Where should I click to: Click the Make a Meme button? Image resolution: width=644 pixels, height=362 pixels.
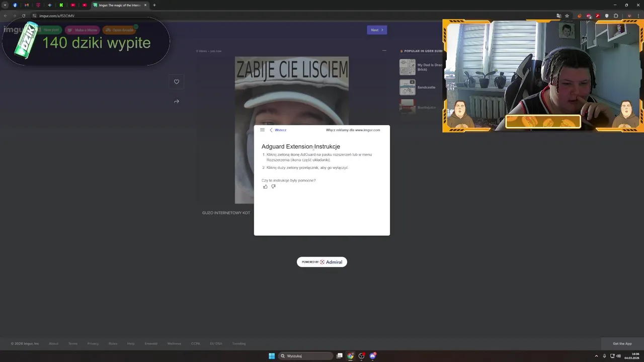pos(83,30)
